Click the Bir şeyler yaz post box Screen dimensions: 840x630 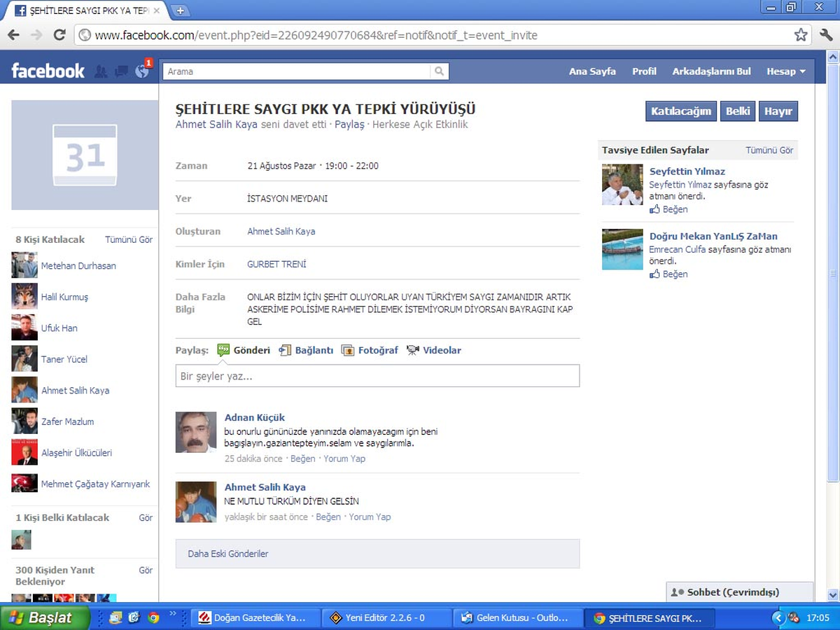[377, 376]
